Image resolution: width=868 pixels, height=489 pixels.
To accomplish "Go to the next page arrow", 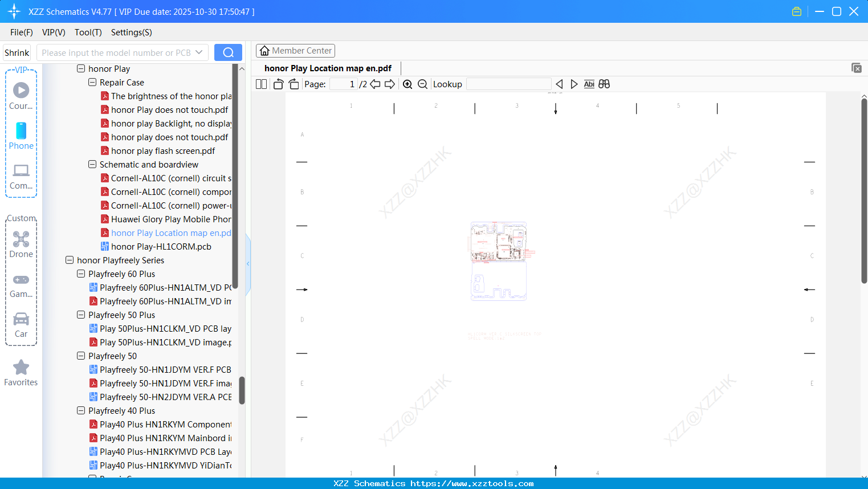I will (390, 84).
